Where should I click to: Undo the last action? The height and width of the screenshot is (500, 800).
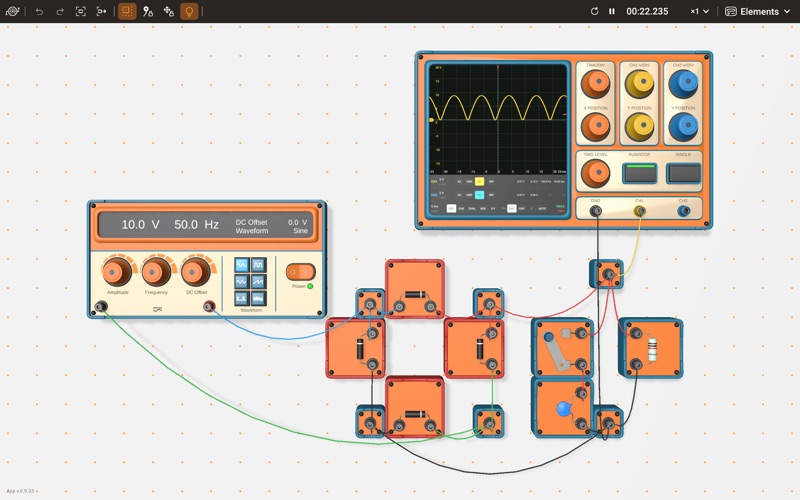tap(39, 11)
